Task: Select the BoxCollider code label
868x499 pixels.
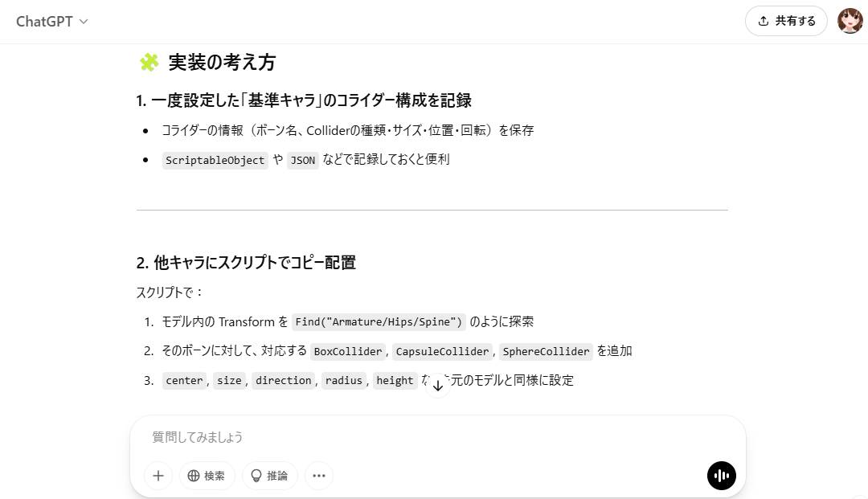Action: (349, 351)
